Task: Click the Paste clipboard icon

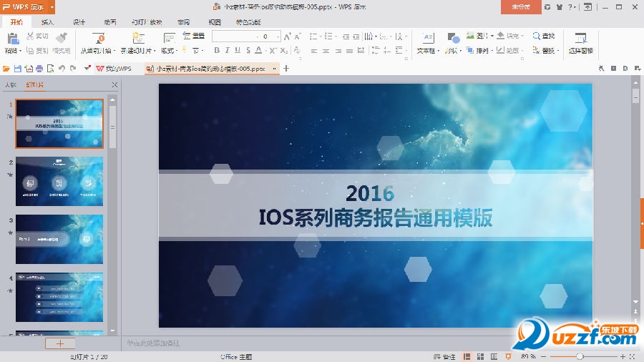Action: pyautogui.click(x=13, y=39)
